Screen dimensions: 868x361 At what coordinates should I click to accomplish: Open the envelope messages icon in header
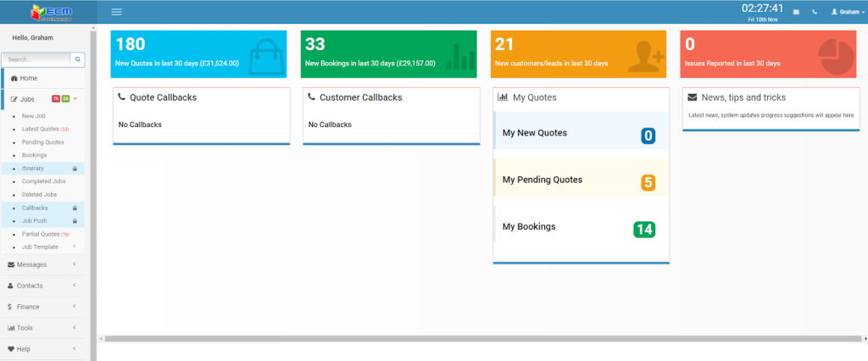point(796,13)
